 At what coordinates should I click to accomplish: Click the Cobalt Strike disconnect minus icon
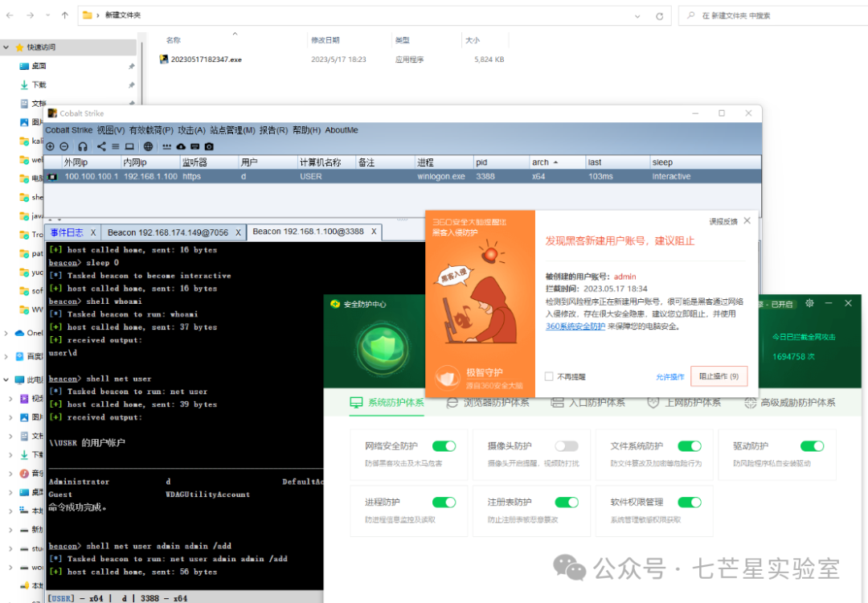pos(64,146)
